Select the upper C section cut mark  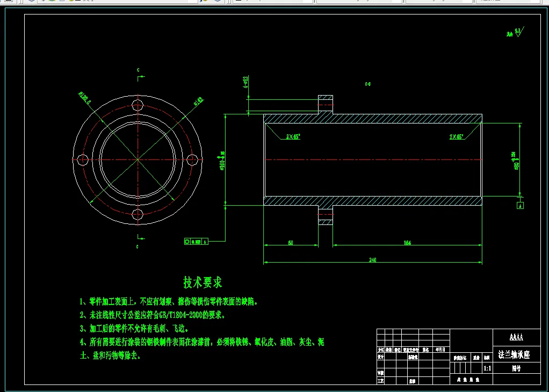tap(140, 75)
